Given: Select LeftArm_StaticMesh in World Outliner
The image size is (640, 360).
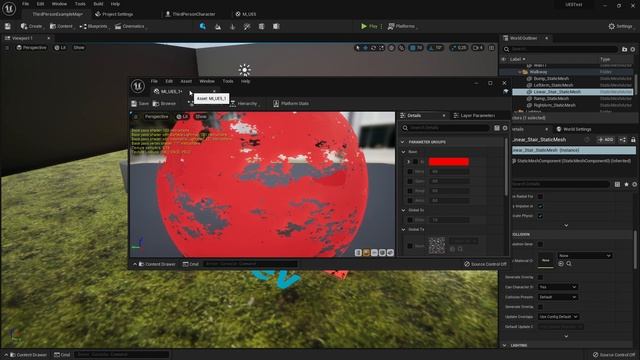Looking at the screenshot, I should point(553,85).
